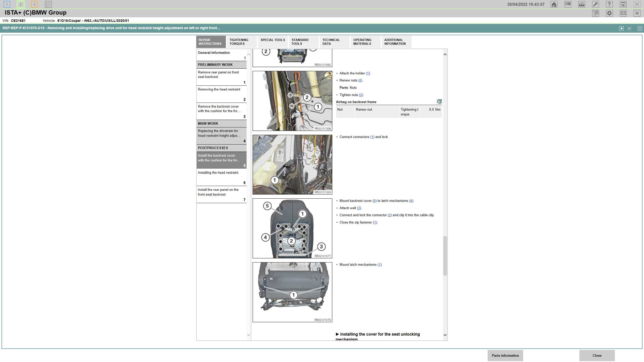Click the email/envelope icon
Screen dimensions: 644x362
624,13
